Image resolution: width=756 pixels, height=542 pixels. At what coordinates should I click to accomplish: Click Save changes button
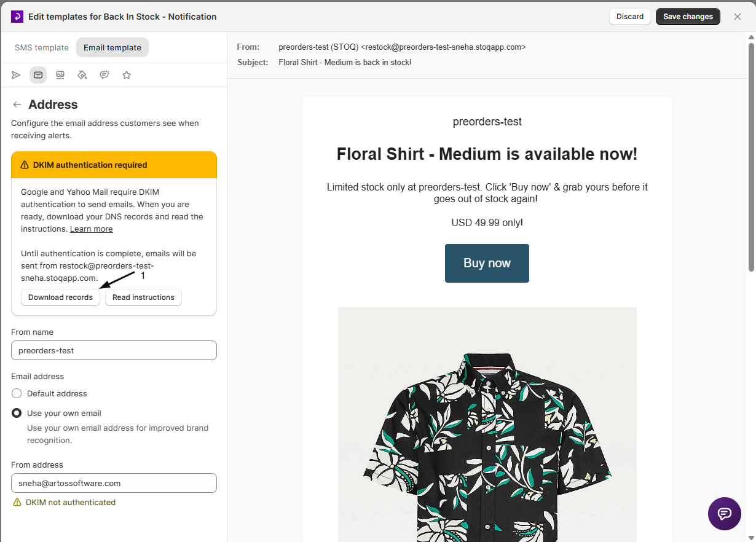click(x=688, y=17)
